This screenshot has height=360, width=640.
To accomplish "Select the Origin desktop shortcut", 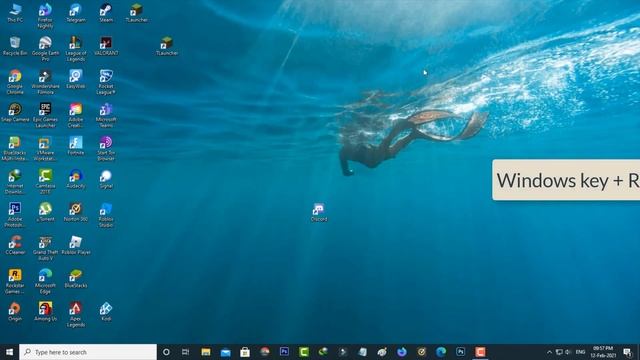I will (x=15, y=311).
